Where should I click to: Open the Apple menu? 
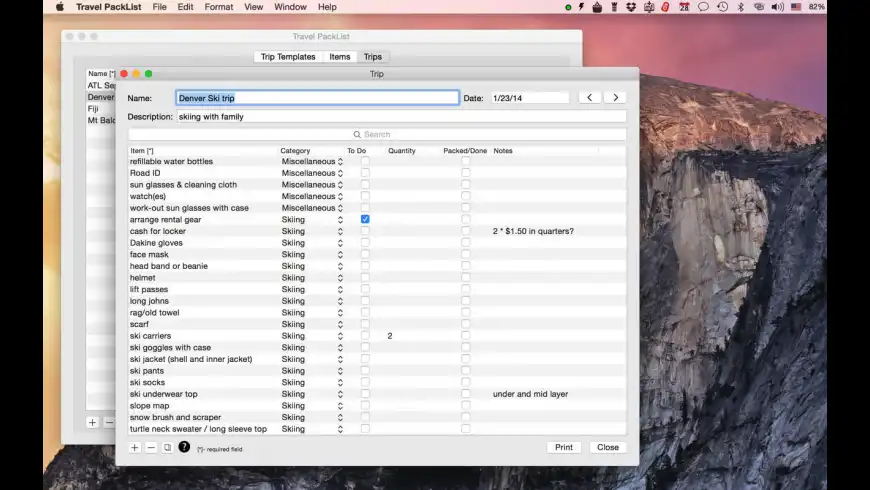pos(60,7)
